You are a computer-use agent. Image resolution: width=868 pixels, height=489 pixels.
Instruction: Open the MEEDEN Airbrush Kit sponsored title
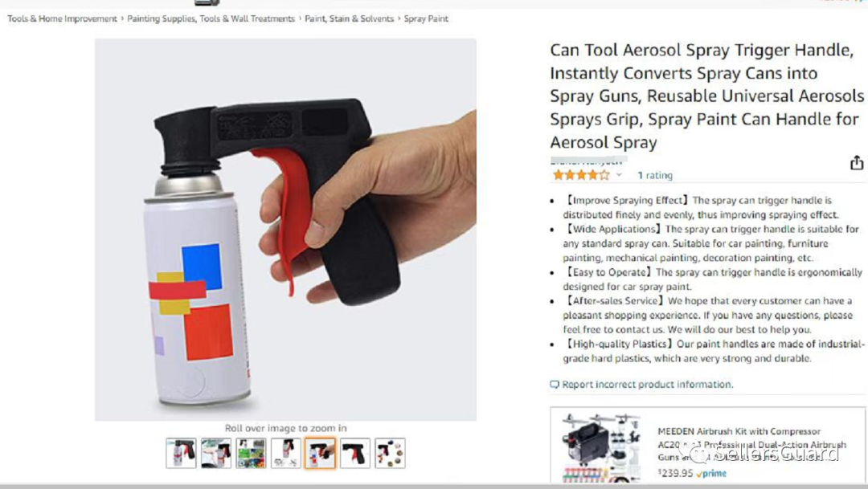coord(751,444)
